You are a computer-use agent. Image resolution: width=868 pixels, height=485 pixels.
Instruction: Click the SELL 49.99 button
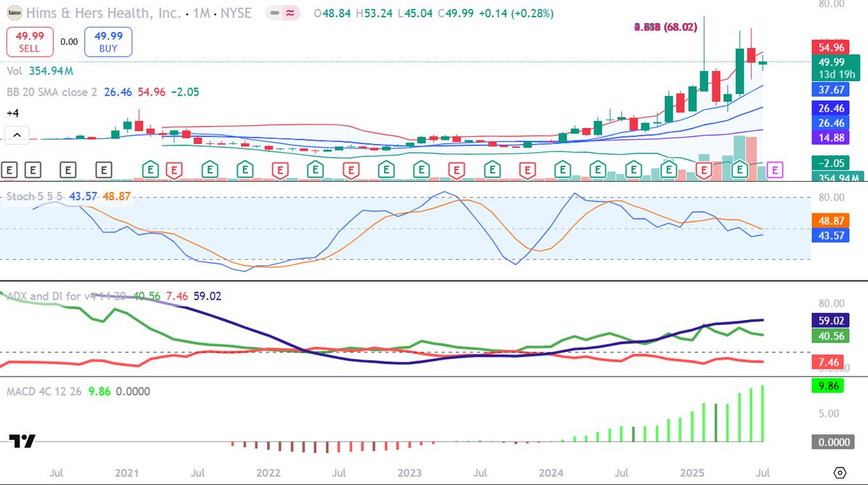[x=30, y=42]
